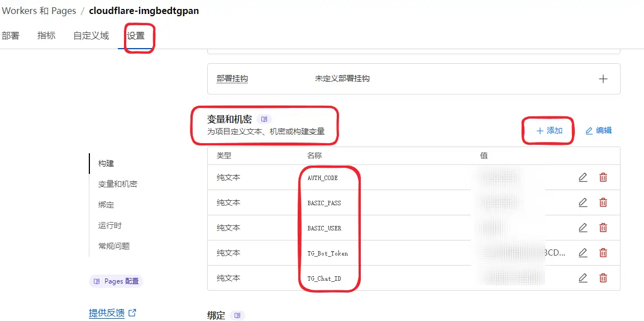Go to Workers 和 Pages breadcrumb

pos(39,11)
